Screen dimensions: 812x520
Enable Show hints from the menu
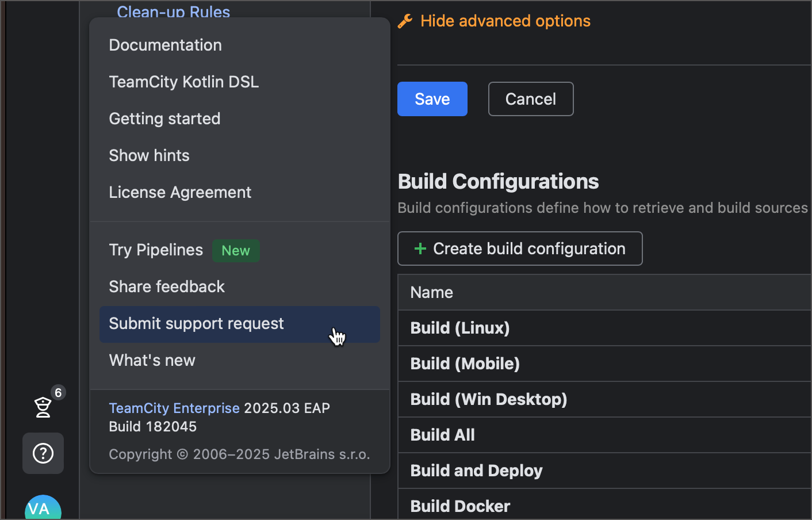(x=149, y=155)
